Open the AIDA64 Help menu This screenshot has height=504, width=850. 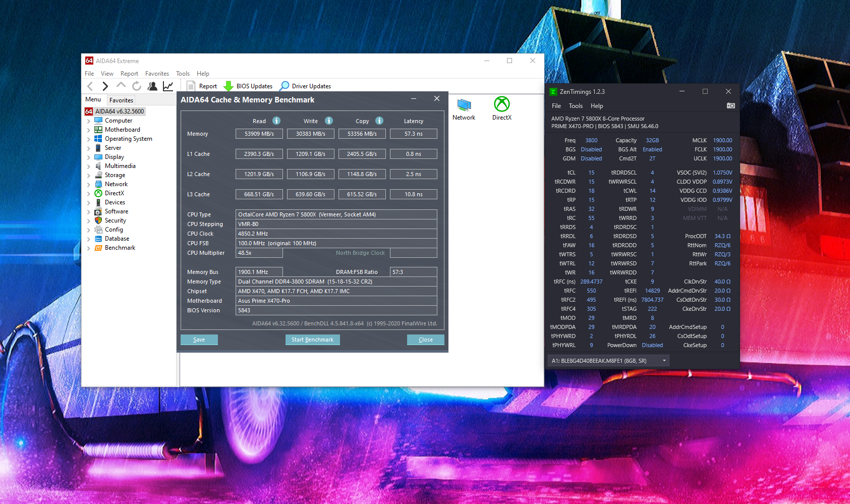click(x=203, y=74)
